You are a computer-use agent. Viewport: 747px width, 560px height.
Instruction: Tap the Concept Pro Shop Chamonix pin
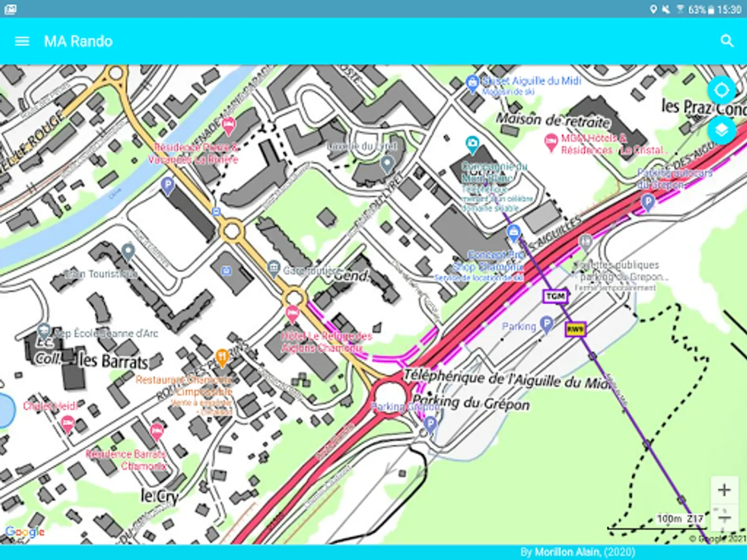[514, 234]
